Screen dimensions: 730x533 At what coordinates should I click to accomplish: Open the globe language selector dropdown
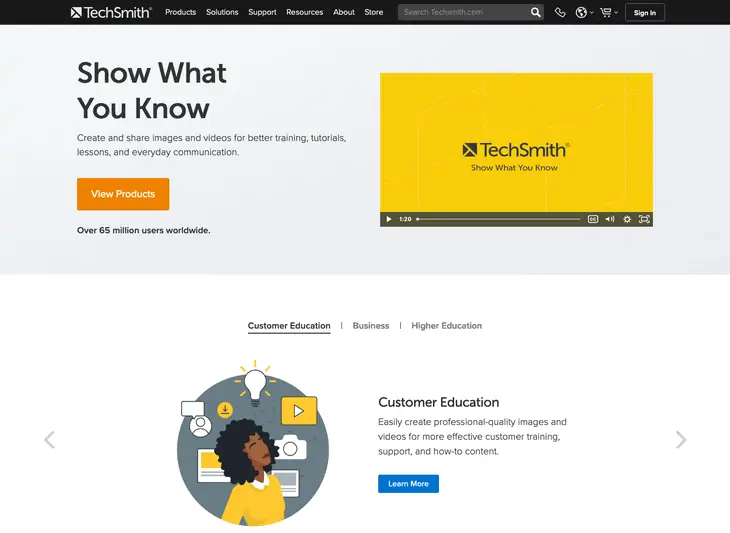584,13
